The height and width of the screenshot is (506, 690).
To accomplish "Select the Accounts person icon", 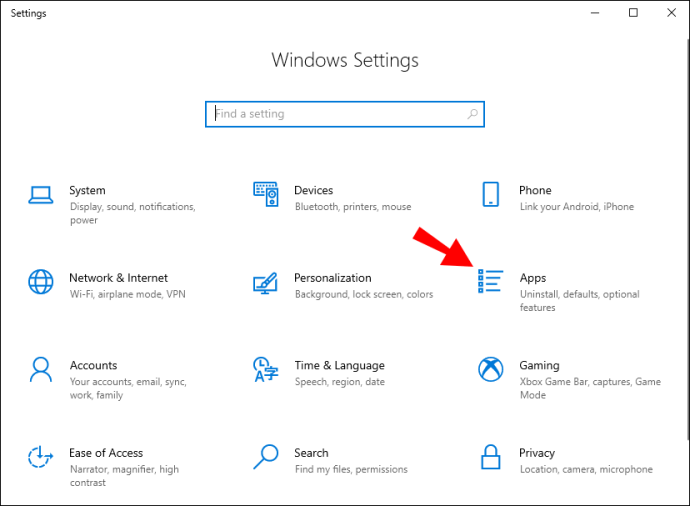I will point(41,370).
